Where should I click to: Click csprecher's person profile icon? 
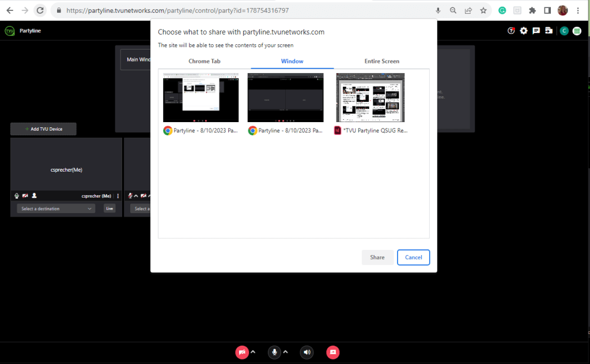pos(34,196)
